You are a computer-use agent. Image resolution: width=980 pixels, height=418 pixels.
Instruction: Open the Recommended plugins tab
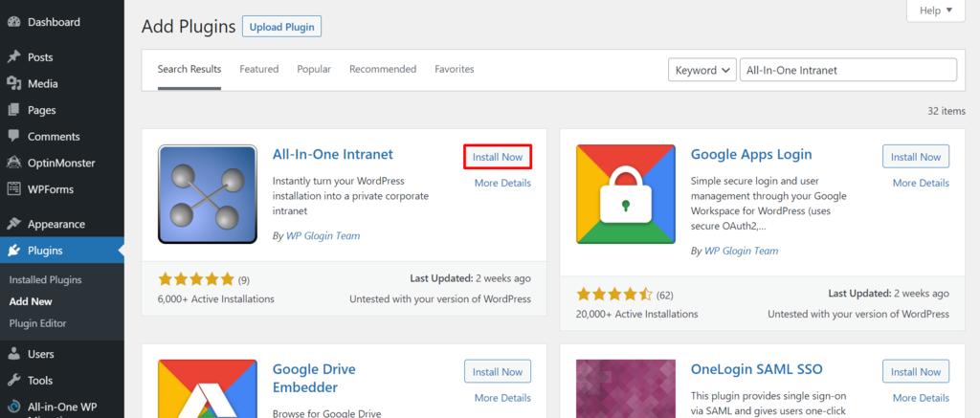pyautogui.click(x=382, y=70)
